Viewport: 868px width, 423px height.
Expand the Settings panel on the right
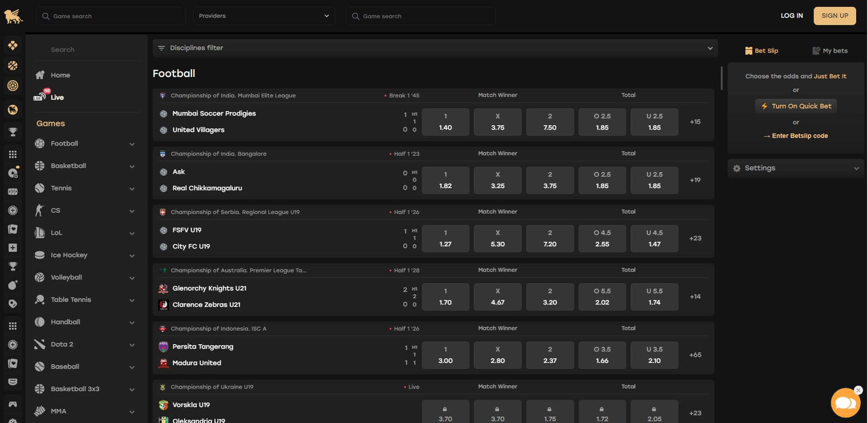[796, 168]
